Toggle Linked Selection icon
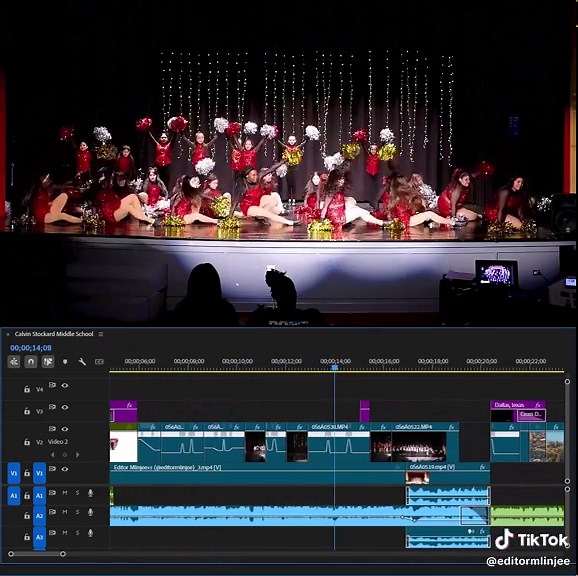 pos(48,362)
